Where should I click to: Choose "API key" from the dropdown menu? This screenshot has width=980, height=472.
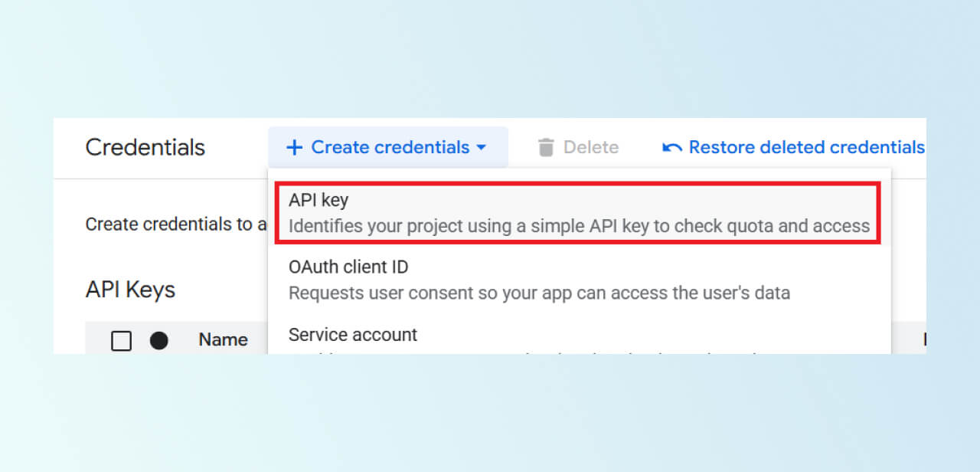[318, 200]
